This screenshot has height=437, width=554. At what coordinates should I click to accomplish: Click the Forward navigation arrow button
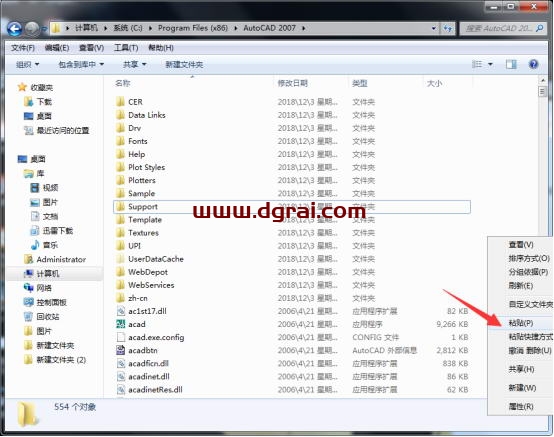point(32,29)
